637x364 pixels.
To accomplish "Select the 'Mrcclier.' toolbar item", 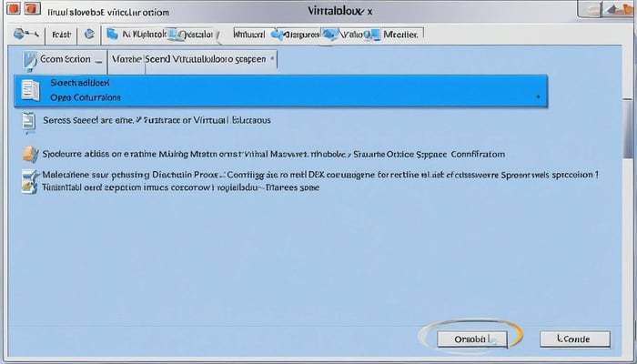I will click(400, 35).
